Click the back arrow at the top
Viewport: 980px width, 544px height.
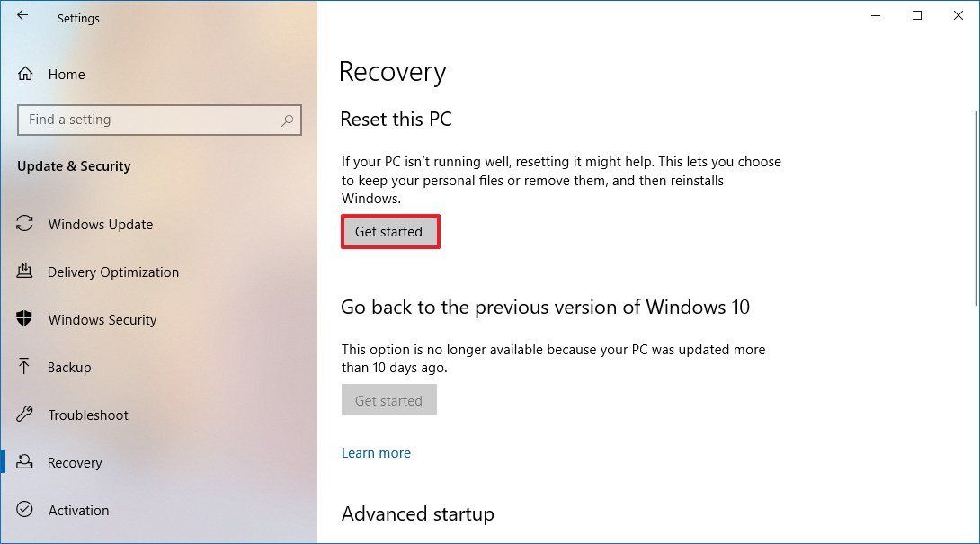click(21, 15)
